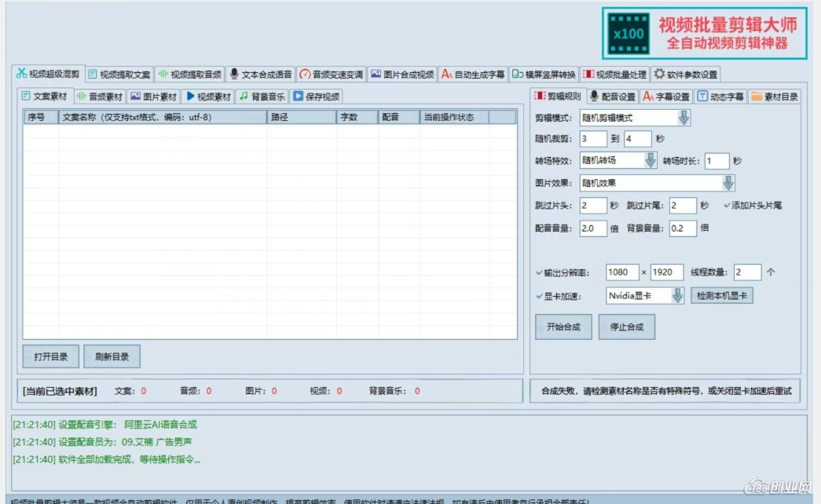Screen dimensions: 821x504
Task: Click the log line 设置配音员为: 09.艾楠 广告男声
Action: pos(102,442)
